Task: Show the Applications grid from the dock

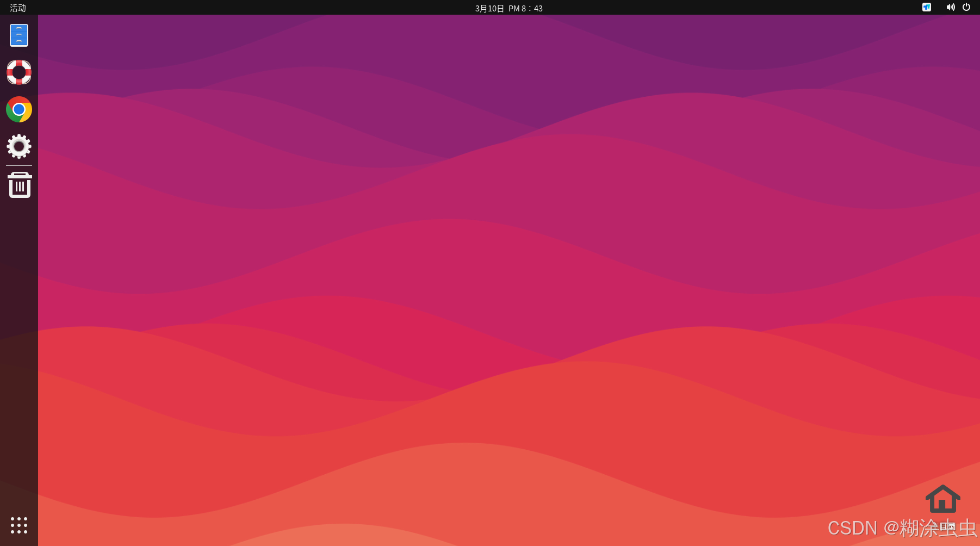Action: tap(19, 525)
